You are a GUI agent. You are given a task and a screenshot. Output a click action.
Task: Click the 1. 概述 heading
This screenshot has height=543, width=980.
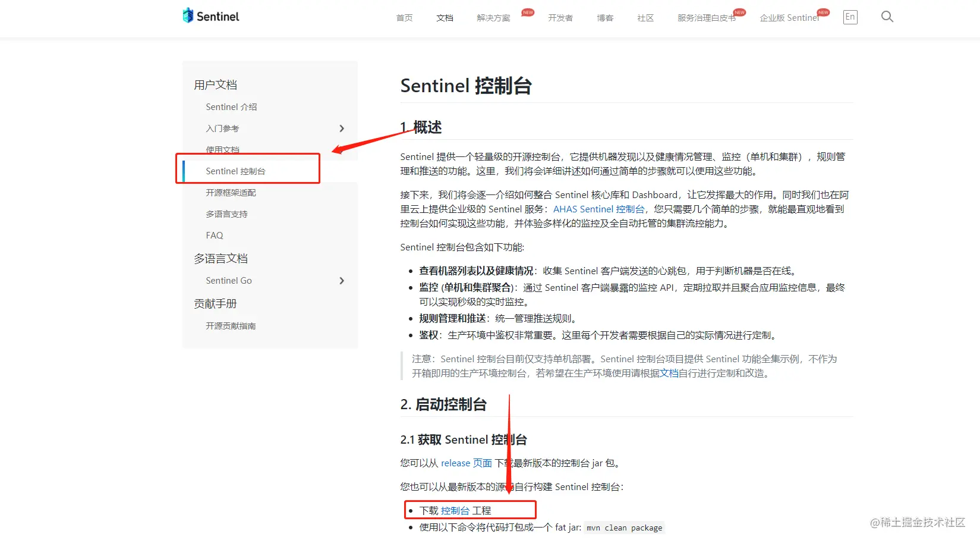[x=421, y=127]
